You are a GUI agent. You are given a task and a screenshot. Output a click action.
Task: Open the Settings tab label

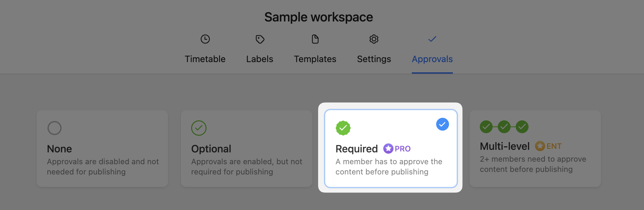pyautogui.click(x=374, y=59)
